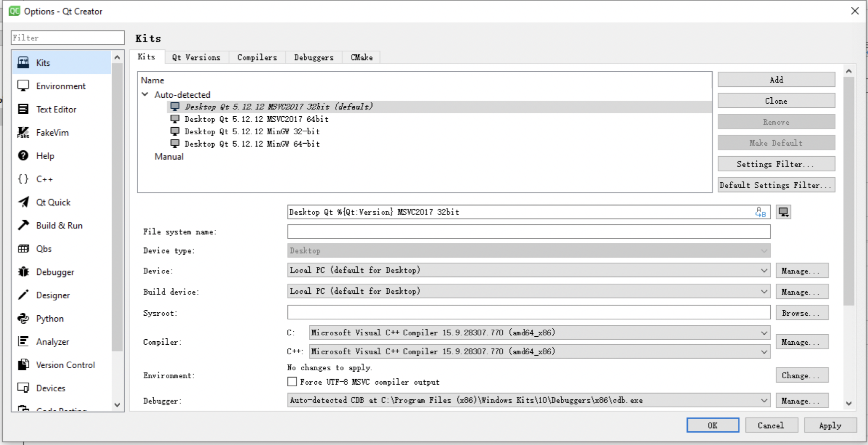
Task: Collapse the Auto-detected kits group
Action: coord(145,94)
